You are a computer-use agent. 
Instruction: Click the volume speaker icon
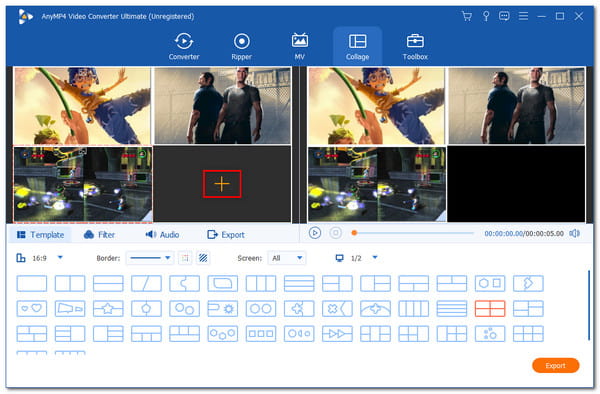point(574,233)
